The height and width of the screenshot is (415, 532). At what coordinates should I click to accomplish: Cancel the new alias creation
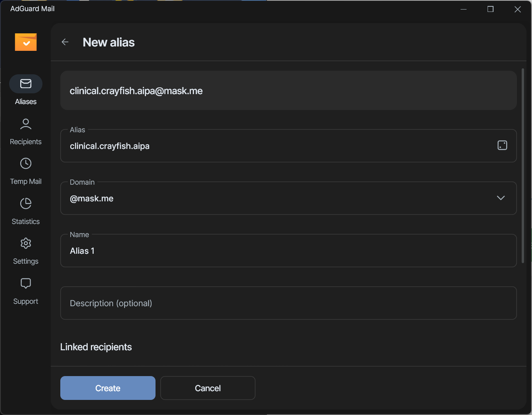[207, 388]
